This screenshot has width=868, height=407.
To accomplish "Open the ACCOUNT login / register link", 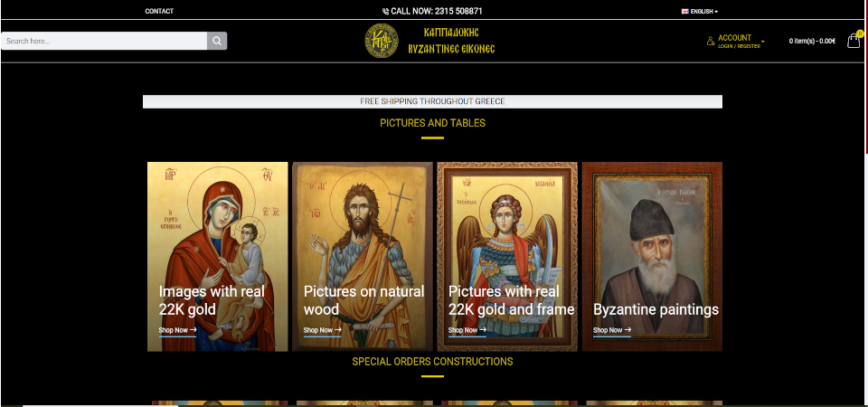I will pos(739,41).
